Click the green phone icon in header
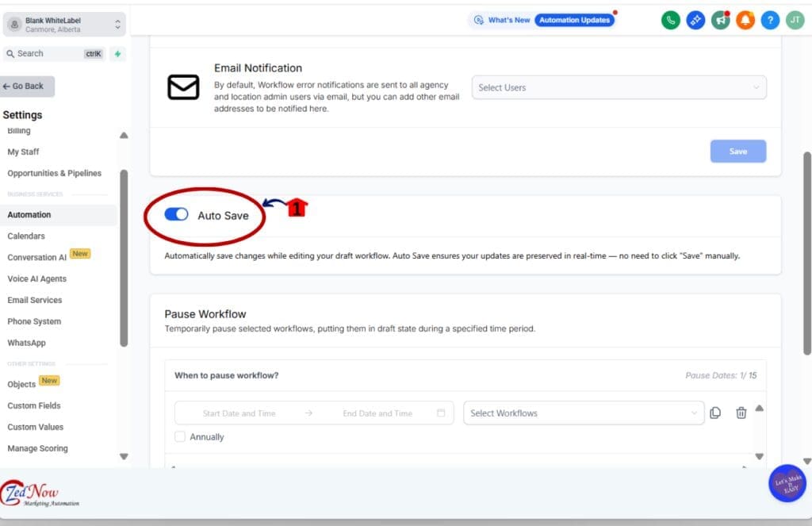This screenshot has height=526, width=812. point(670,20)
